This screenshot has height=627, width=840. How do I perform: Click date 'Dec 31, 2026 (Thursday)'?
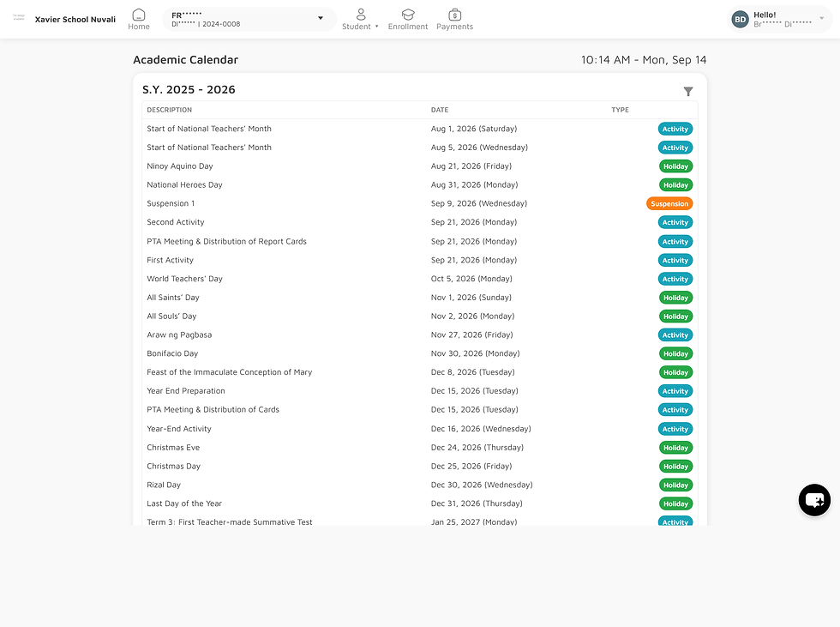[x=477, y=503]
